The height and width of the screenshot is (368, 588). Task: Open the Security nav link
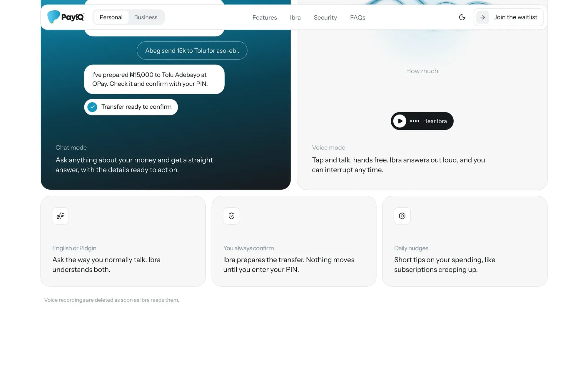[x=325, y=18]
